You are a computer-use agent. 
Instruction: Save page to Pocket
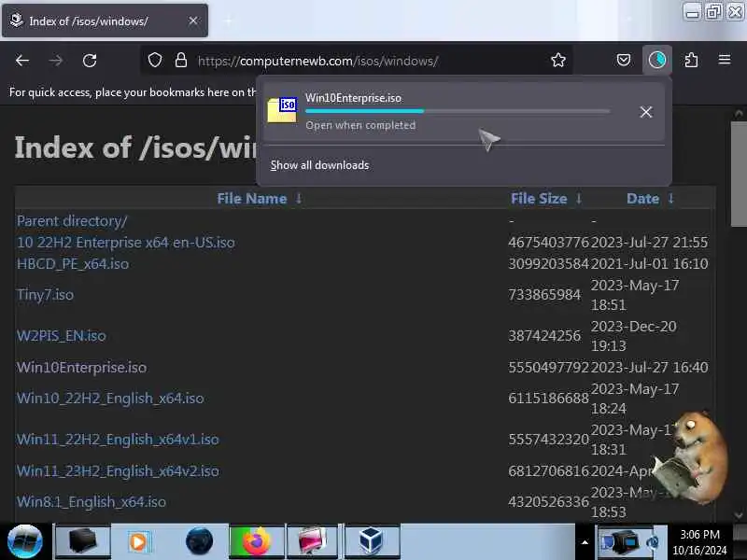click(x=624, y=60)
